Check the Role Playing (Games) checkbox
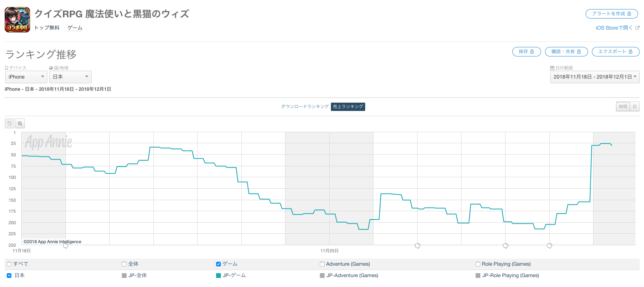Screen dimensions: 644x287 (x=478, y=264)
